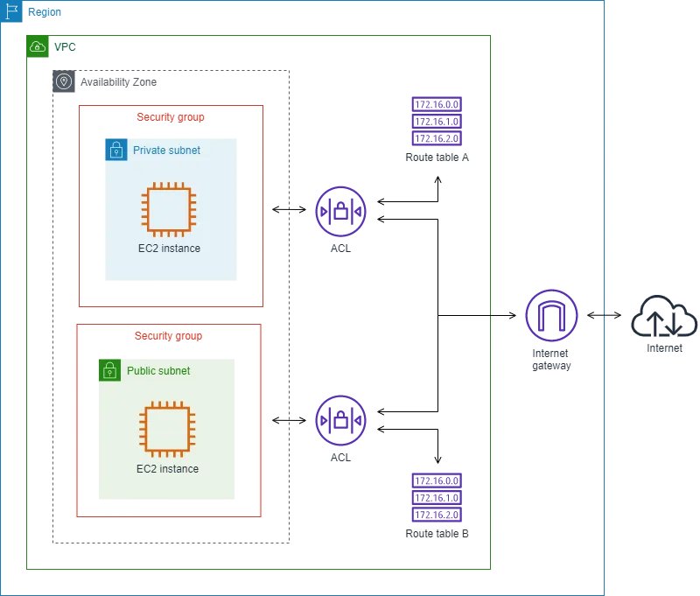Image resolution: width=700 pixels, height=596 pixels.
Task: Click the internet gateway arch icon
Action: [x=552, y=316]
